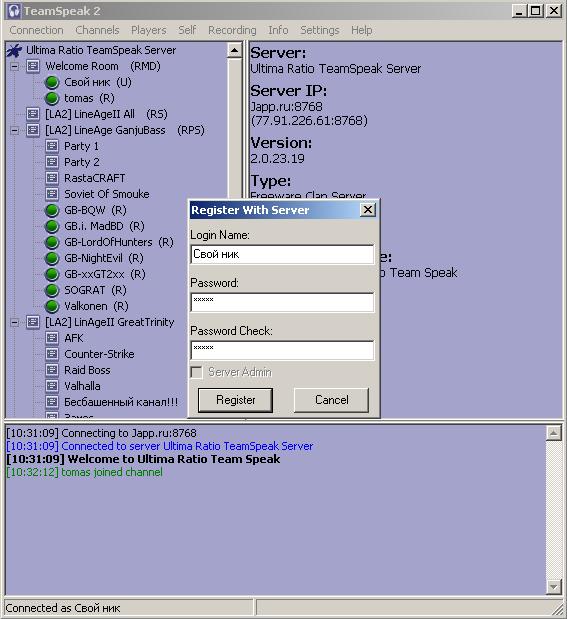
Task: Click the Party 1 channel icon
Action: click(52, 146)
